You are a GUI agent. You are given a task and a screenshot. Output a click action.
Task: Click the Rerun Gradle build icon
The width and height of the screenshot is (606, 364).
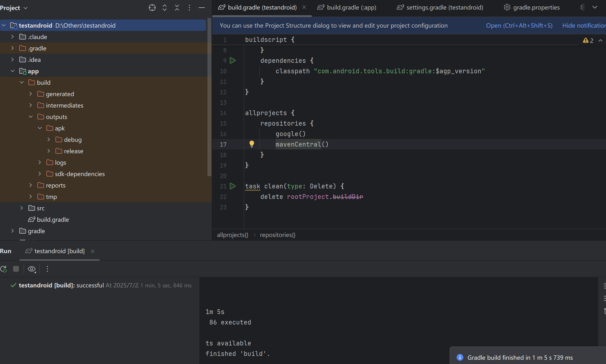tap(4, 269)
